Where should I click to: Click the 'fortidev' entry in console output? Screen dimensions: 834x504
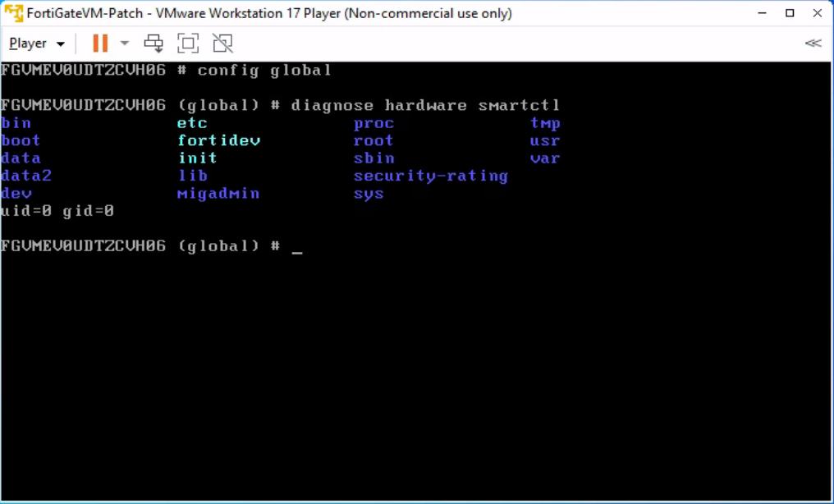218,140
